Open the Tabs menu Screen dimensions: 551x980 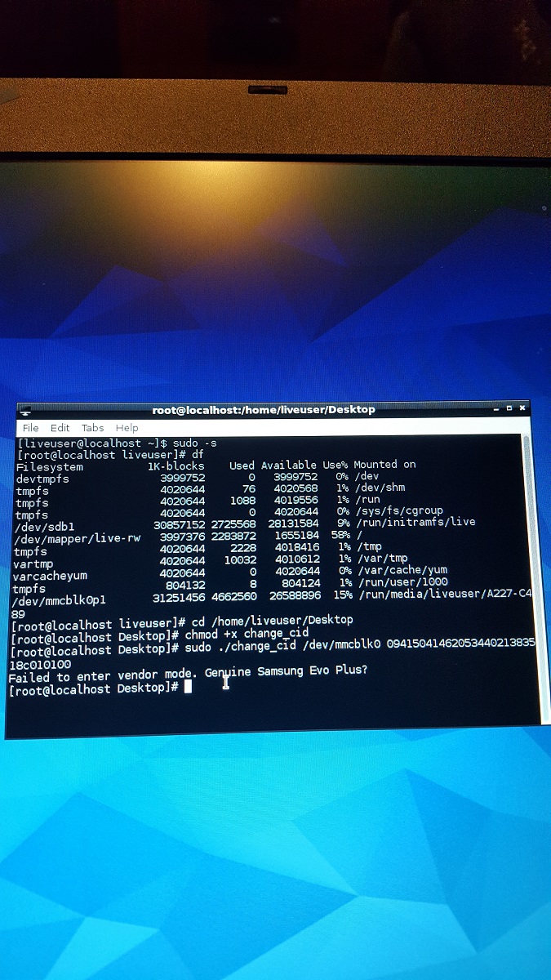[92, 428]
